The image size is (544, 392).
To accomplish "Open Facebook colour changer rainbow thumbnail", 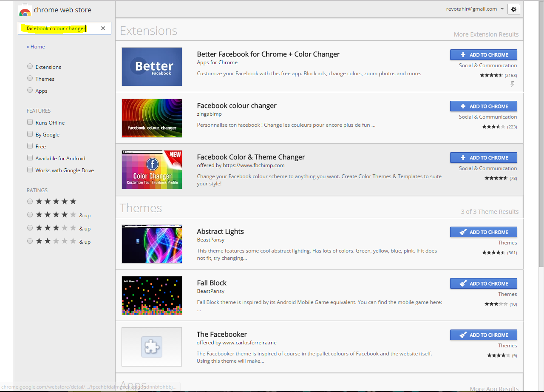I will 152,118.
